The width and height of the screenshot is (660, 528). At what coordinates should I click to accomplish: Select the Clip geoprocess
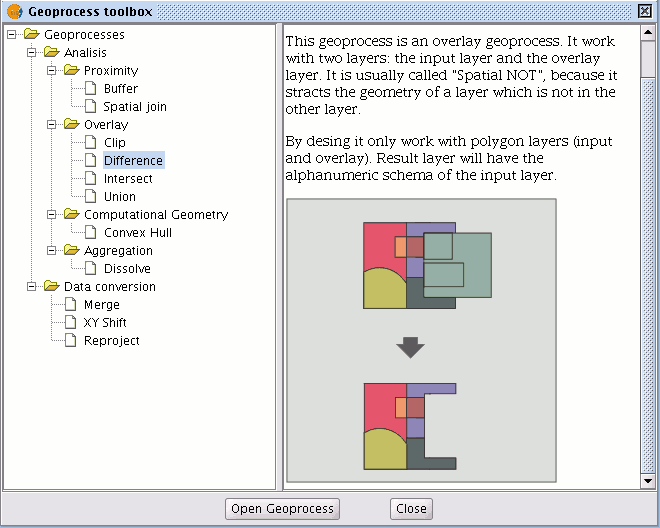[114, 142]
